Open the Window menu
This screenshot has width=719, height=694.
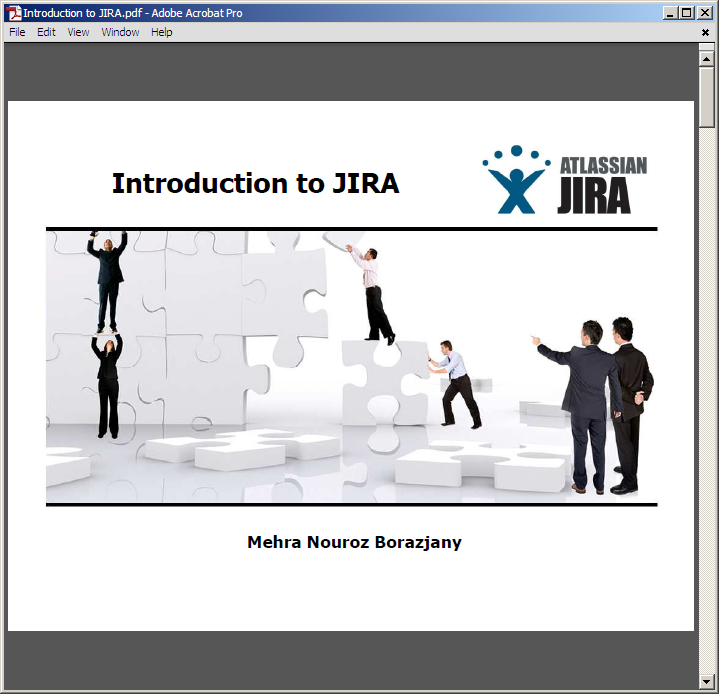[120, 32]
